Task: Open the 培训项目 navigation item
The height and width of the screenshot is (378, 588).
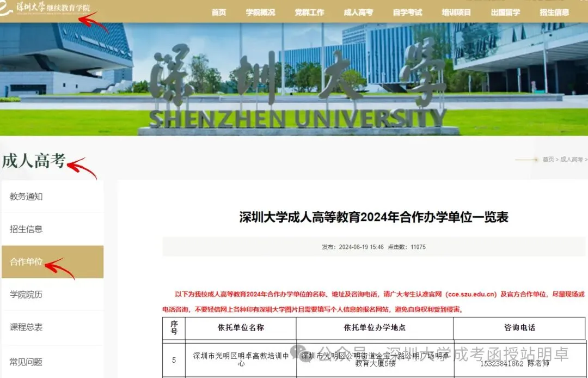Action: coord(456,13)
